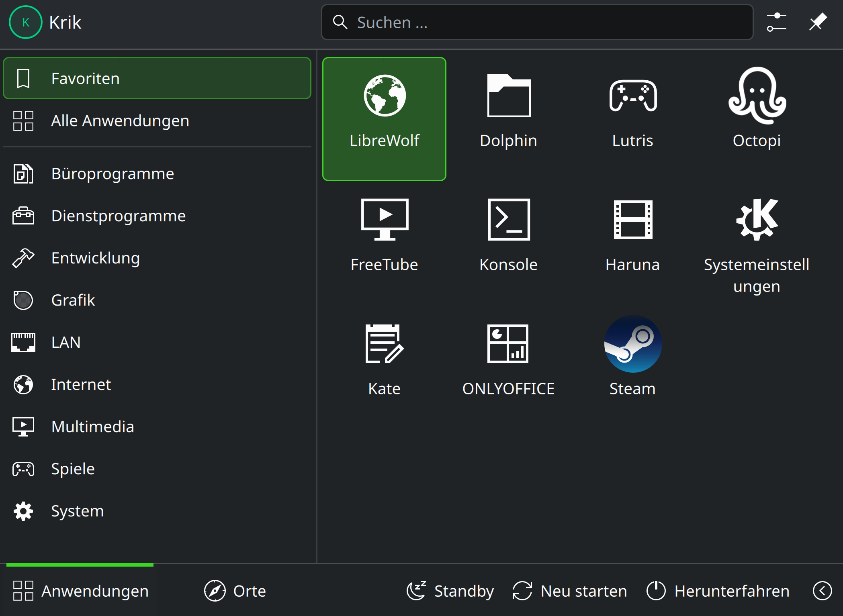Open the launcher configuration sliders icon
This screenshot has width=843, height=616.
pos(776,22)
